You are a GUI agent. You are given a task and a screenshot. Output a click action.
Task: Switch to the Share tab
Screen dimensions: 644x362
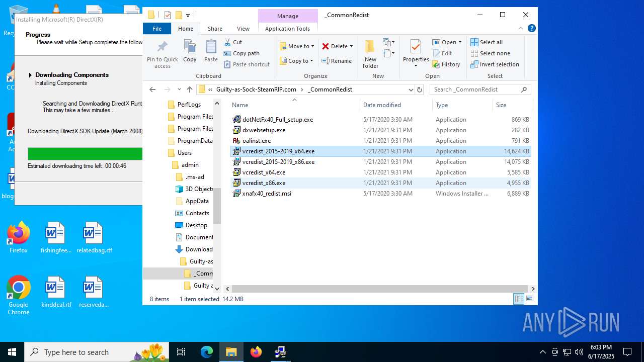[x=215, y=29]
